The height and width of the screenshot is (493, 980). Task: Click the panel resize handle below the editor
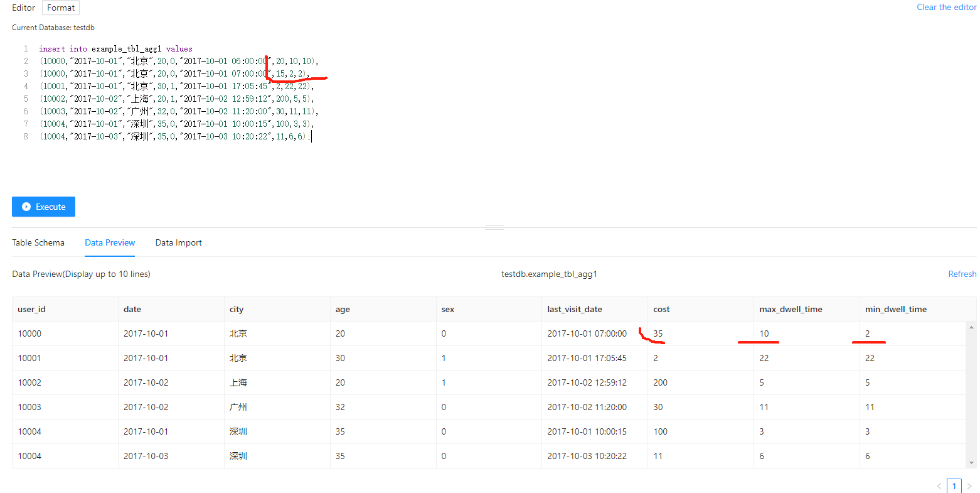[494, 227]
